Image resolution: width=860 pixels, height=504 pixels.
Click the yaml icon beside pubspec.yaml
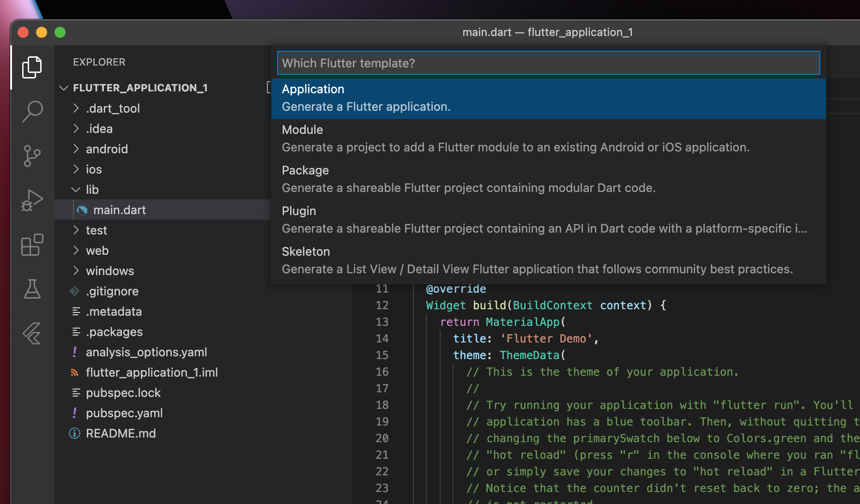click(x=74, y=413)
